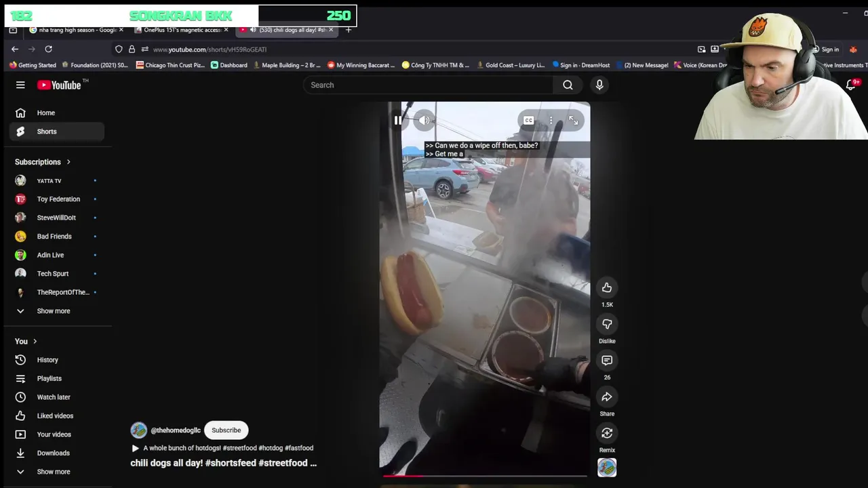Reload the current page
Viewport: 868px width, 488px height.
tap(48, 49)
